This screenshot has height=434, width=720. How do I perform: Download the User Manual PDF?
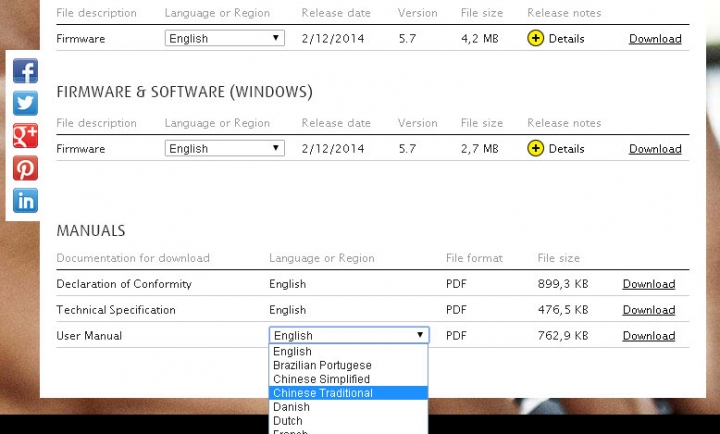pos(648,336)
